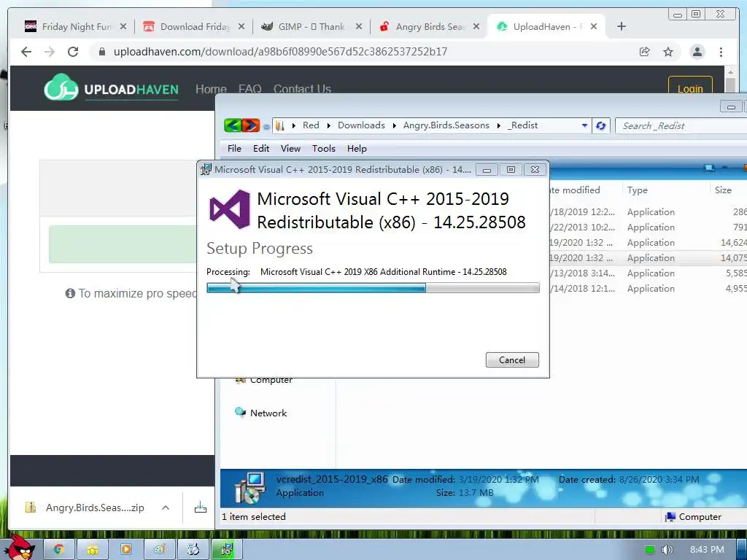
Task: Click Explorer's green back arrow
Action: 233,125
